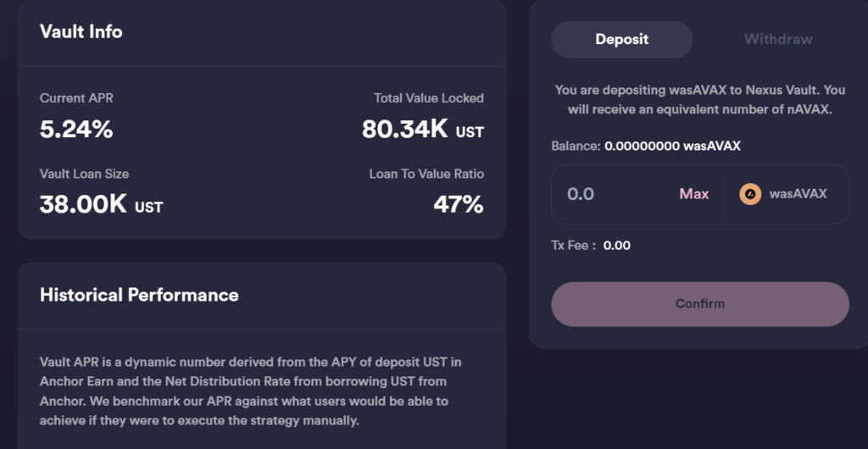Click the Vault Loan Size label

[84, 174]
